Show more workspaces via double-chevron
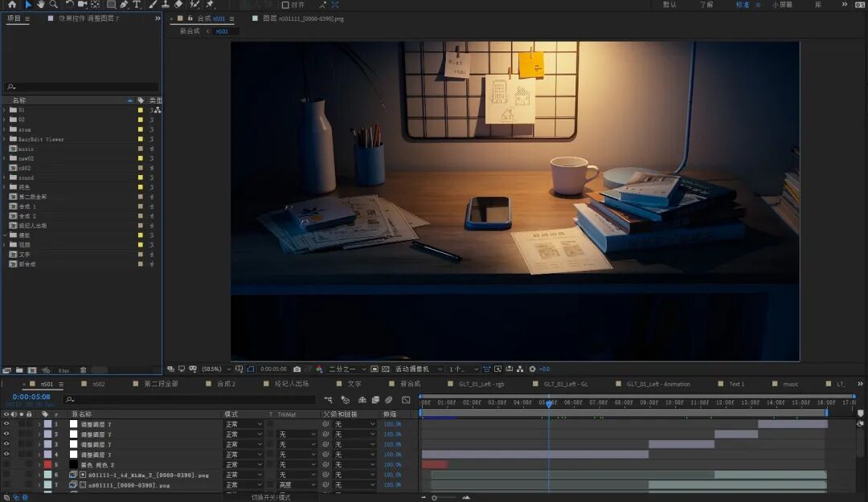The width and height of the screenshot is (868, 502). tap(844, 5)
